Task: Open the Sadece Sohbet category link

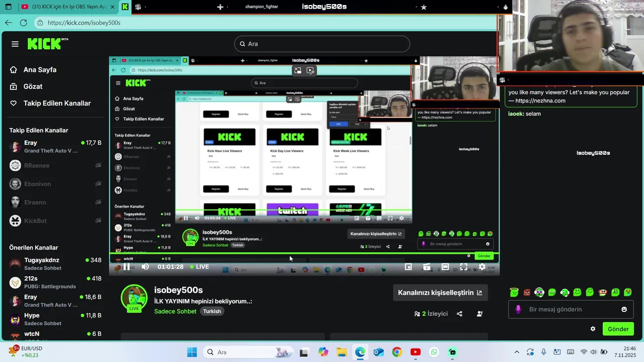Action: point(175,311)
